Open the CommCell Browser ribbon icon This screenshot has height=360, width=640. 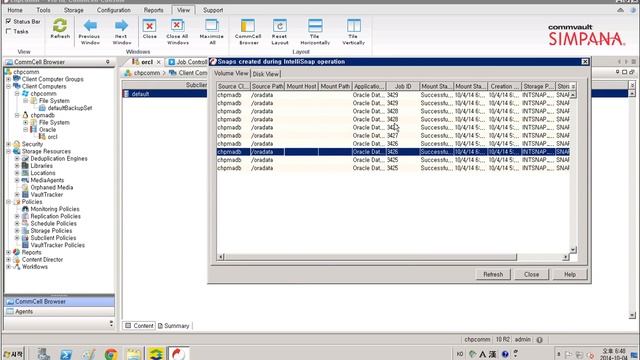coord(248,26)
